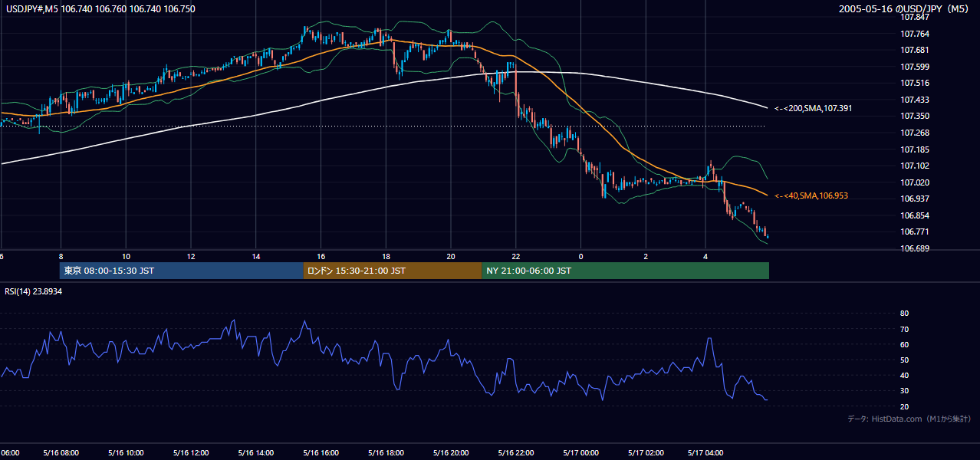Click the 5/16 22:00 bottom date label
Screen dimensions: 980x460
click(516, 452)
